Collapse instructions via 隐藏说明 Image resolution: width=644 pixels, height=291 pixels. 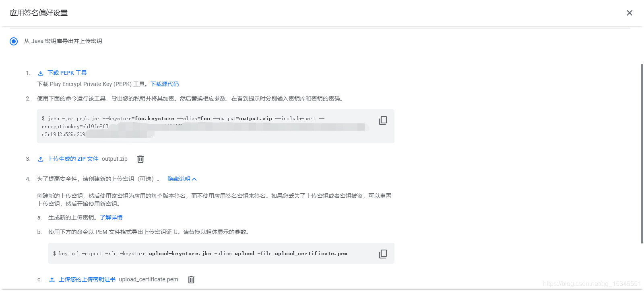(182, 179)
